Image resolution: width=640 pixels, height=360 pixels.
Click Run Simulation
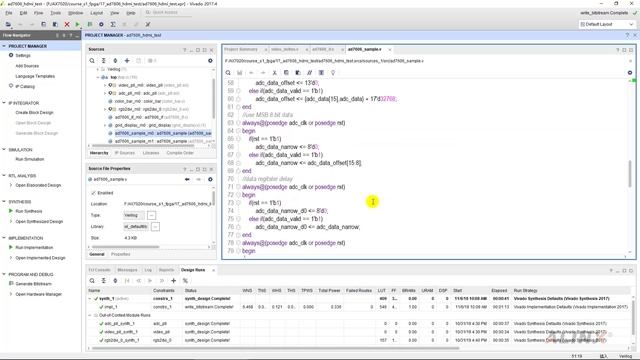pos(30,160)
